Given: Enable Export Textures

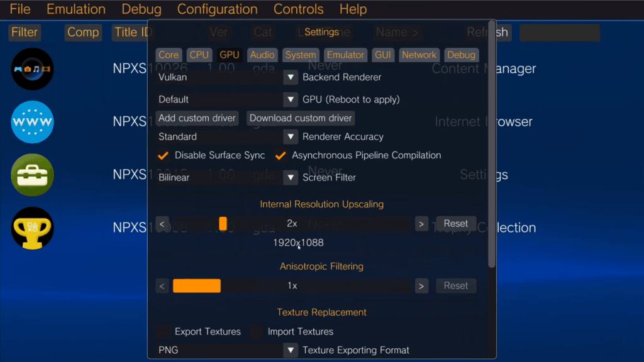Looking at the screenshot, I should 163,331.
